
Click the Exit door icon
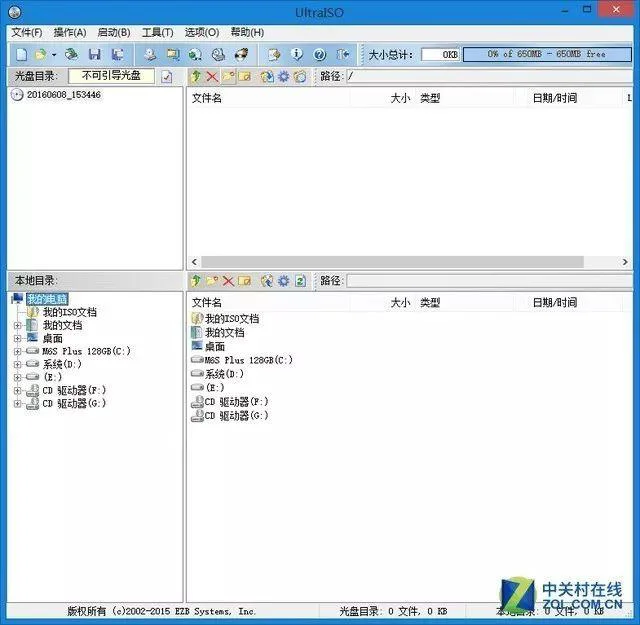(x=343, y=54)
